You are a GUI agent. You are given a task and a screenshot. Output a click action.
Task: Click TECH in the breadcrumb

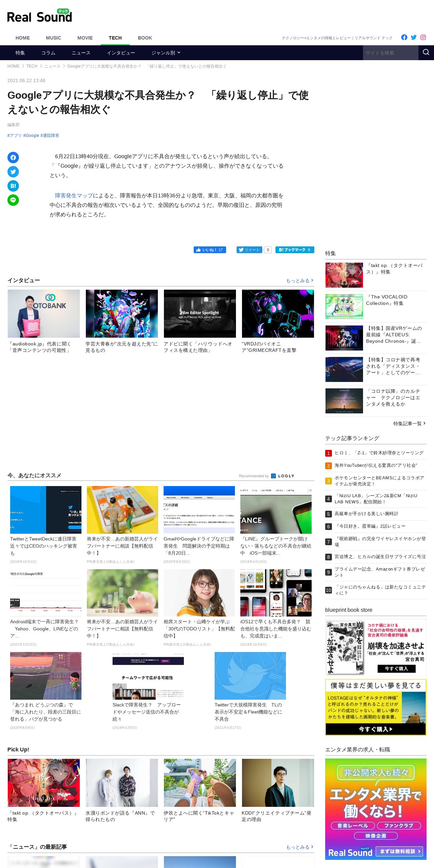(x=32, y=66)
